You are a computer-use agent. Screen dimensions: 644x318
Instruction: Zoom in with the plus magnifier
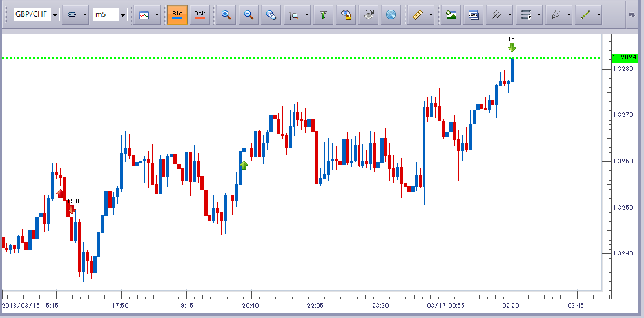coord(226,15)
